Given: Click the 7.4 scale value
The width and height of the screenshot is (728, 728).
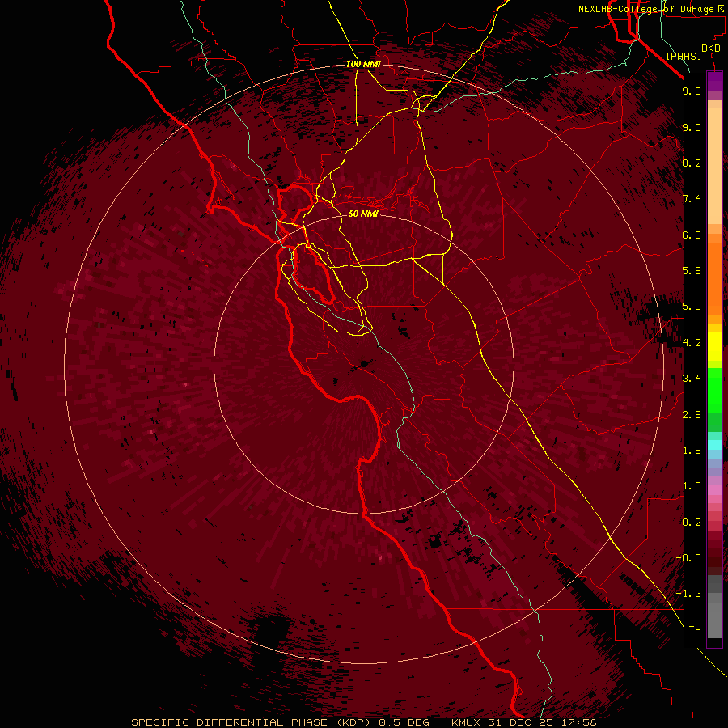Looking at the screenshot, I should pyautogui.click(x=692, y=199).
